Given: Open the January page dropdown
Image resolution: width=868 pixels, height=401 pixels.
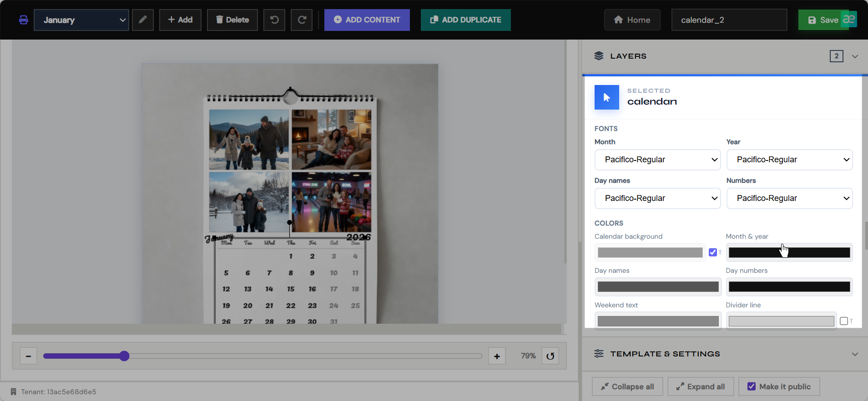Looking at the screenshot, I should [x=81, y=20].
